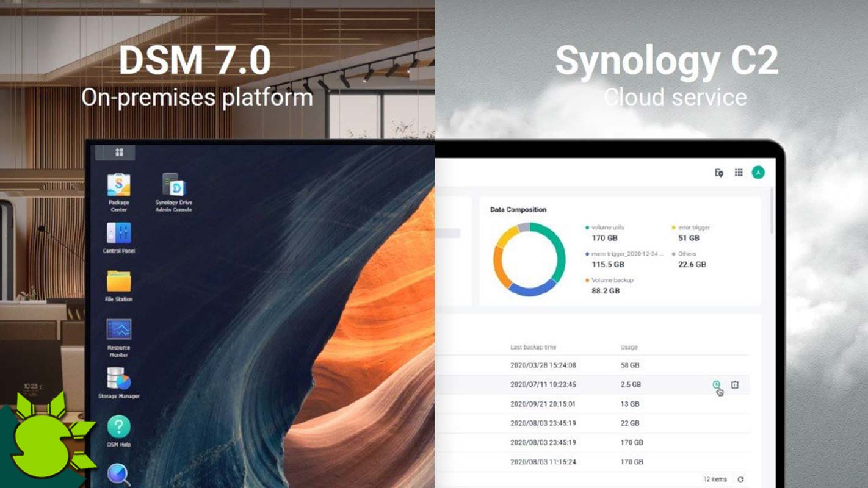The image size is (868, 488).
Task: Open Package Center on the DSM desktop
Action: pos(119,193)
